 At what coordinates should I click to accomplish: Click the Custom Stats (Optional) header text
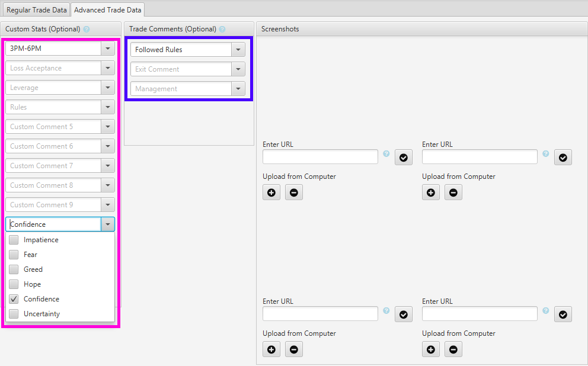[x=43, y=29]
